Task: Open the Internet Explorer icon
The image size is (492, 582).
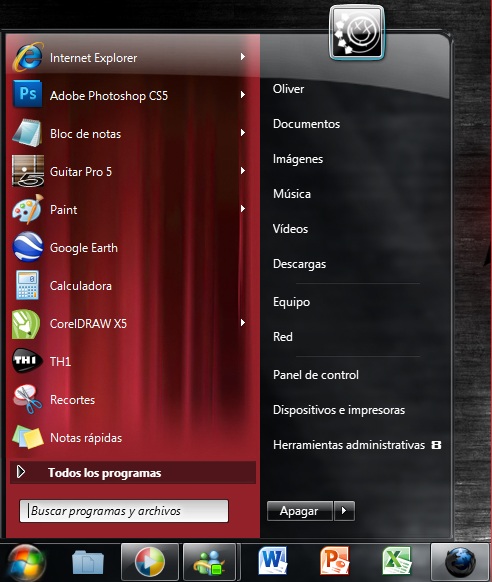Action: pyautogui.click(x=28, y=57)
